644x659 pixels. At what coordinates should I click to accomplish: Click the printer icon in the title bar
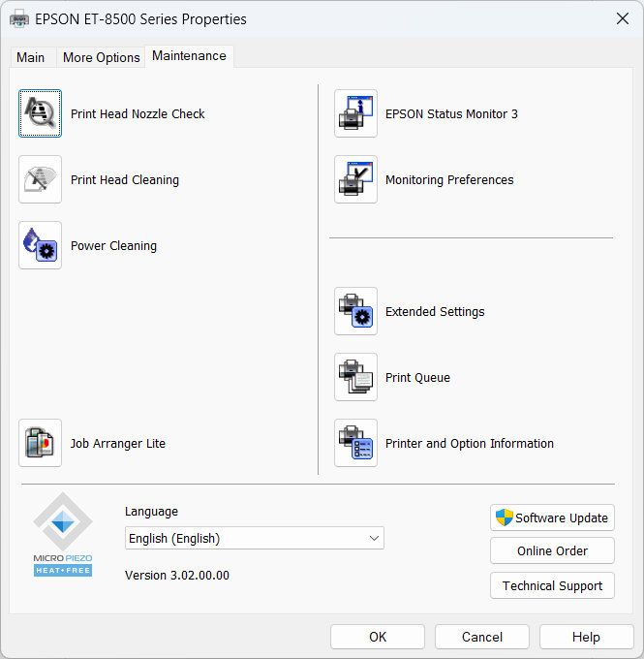(19, 19)
